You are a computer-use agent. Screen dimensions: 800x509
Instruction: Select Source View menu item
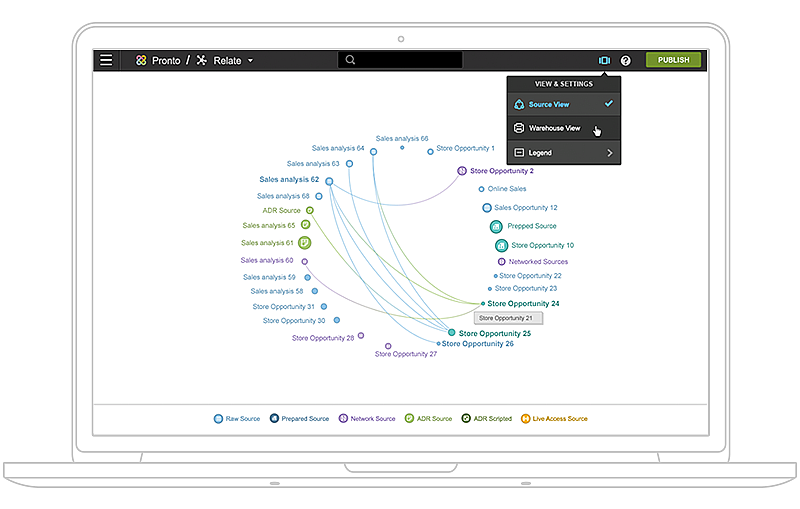(564, 104)
